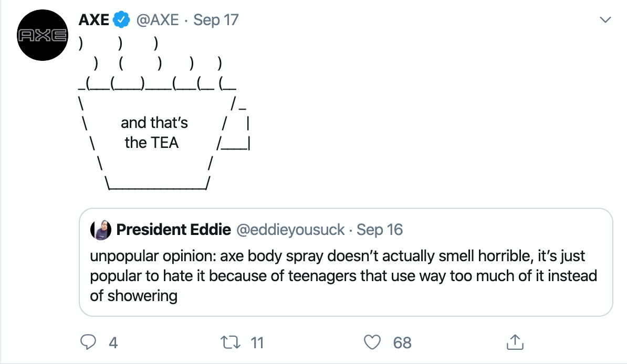The height and width of the screenshot is (364, 627).
Task: Click AXE's verified badge
Action: pyautogui.click(x=120, y=19)
